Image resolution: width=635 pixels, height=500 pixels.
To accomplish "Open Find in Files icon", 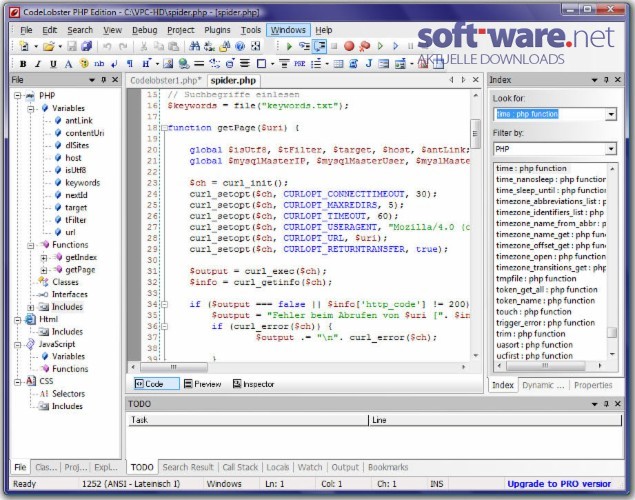I will point(224,46).
